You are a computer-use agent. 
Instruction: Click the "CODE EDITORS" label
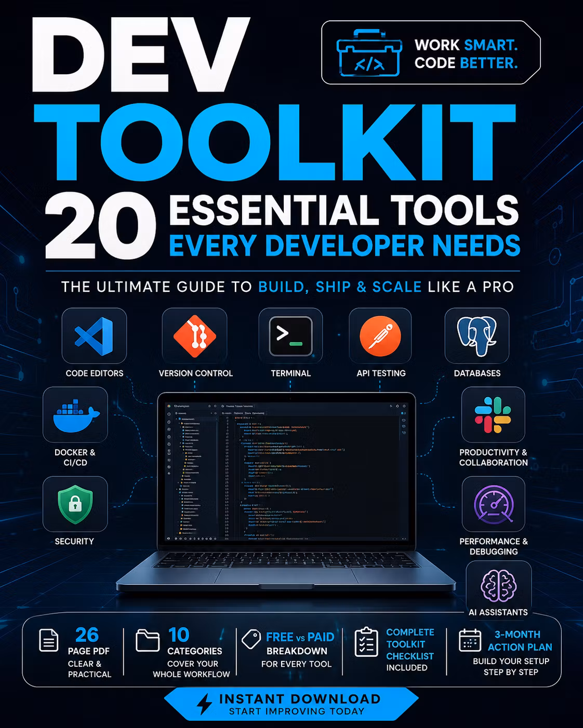[95, 373]
